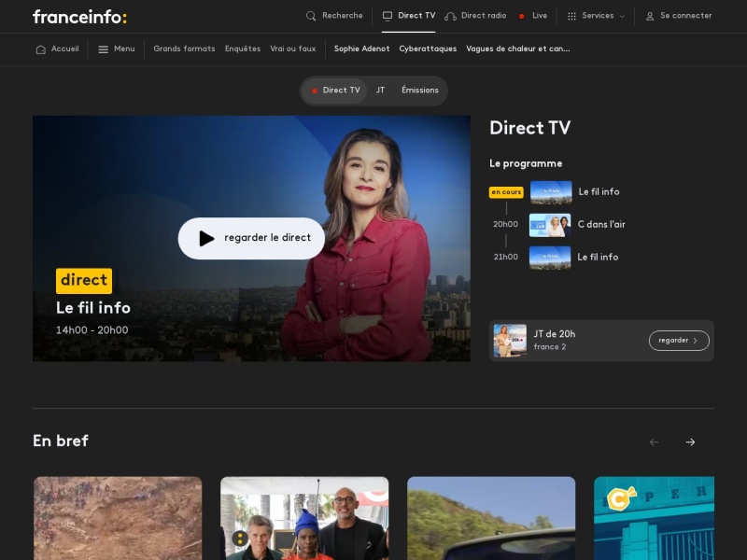
Task: Open Cyberattaques topic
Action: click(x=428, y=49)
